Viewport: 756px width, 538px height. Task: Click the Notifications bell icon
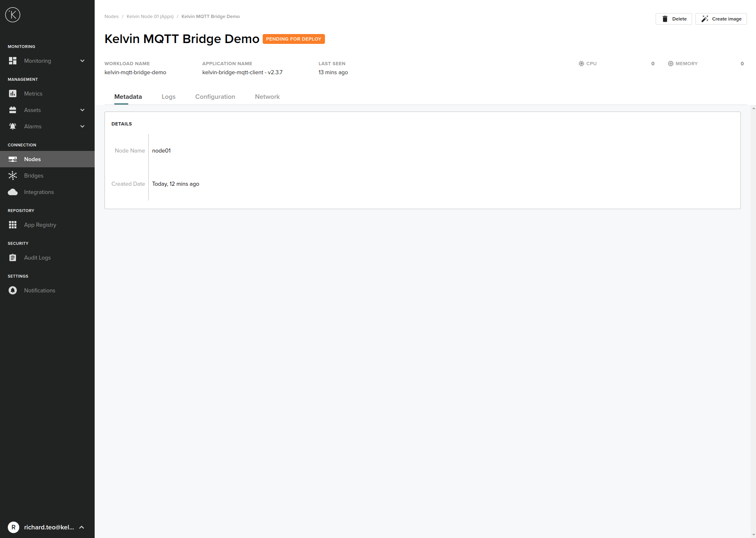[13, 290]
